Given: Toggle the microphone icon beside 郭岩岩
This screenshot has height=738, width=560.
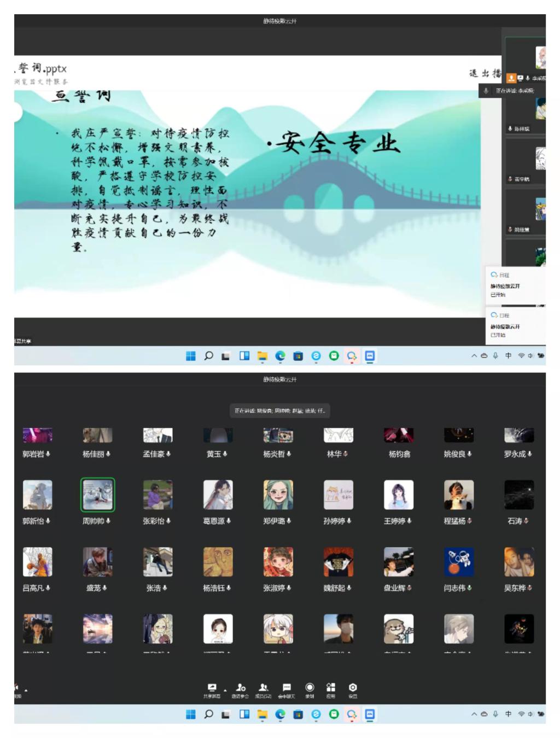Looking at the screenshot, I should (48, 454).
